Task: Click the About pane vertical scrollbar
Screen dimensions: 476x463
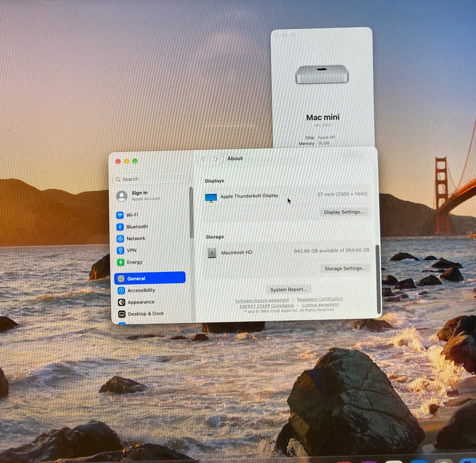Action: click(378, 279)
